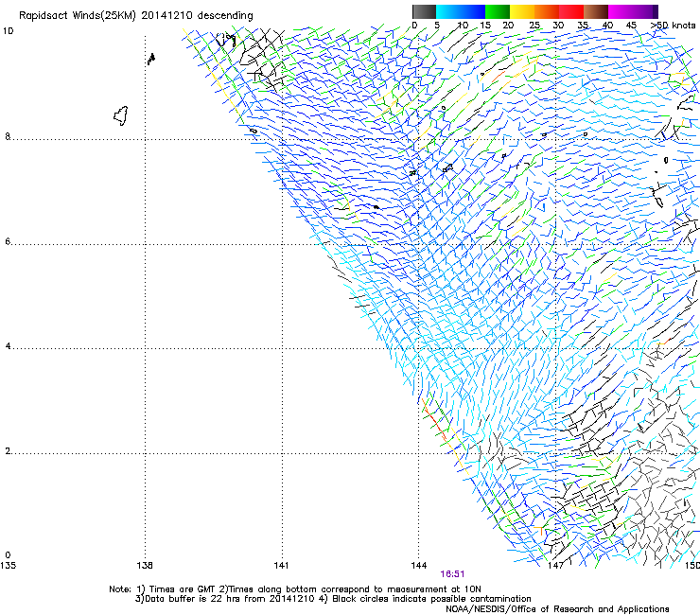Select the '5' label under the color bar

coord(437,26)
